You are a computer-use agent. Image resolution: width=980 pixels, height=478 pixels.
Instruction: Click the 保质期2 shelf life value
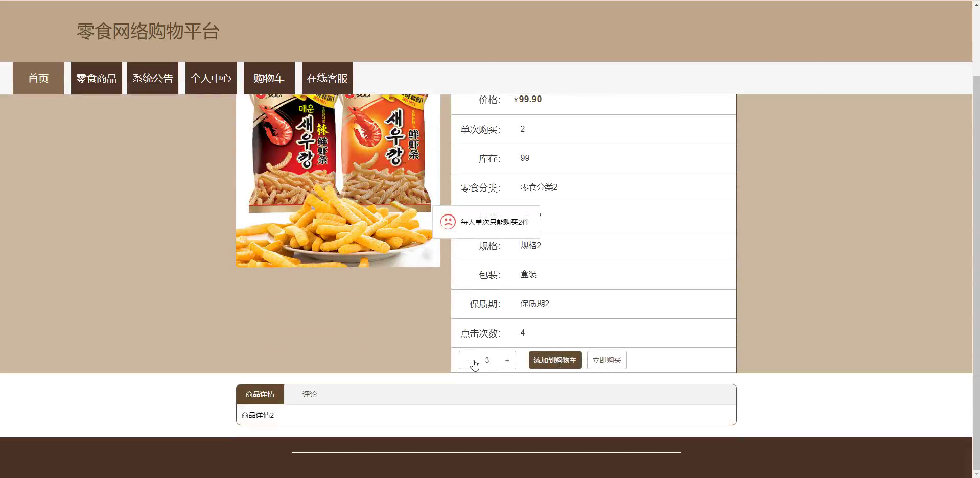point(534,304)
